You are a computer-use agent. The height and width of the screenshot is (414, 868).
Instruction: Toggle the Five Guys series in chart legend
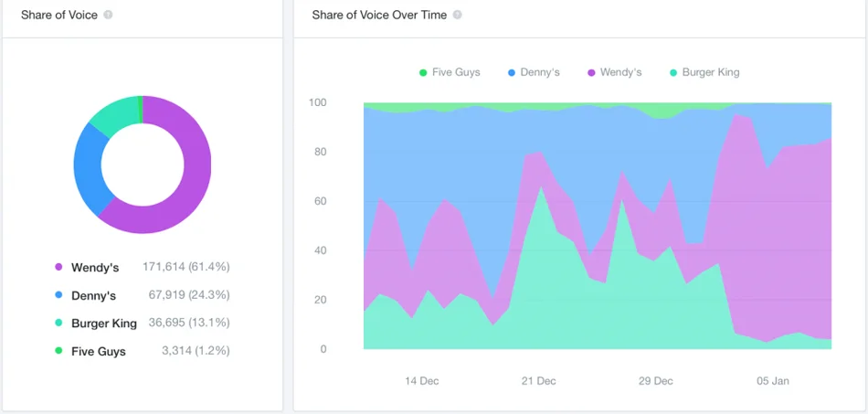point(450,72)
